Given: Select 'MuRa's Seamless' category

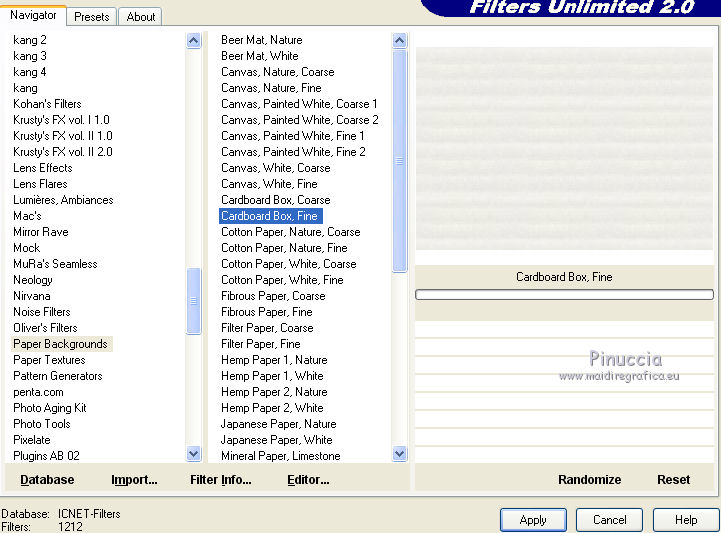Looking at the screenshot, I should point(55,264).
